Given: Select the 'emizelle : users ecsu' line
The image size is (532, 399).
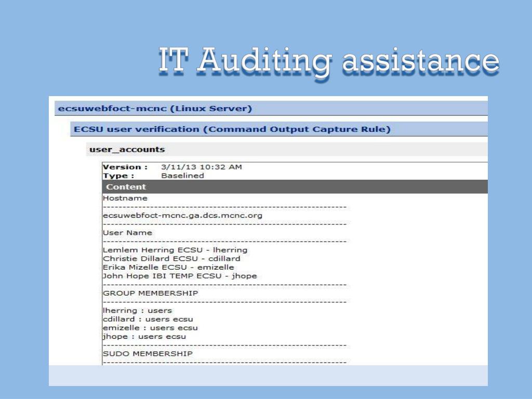Looking at the screenshot, I should coord(150,328).
